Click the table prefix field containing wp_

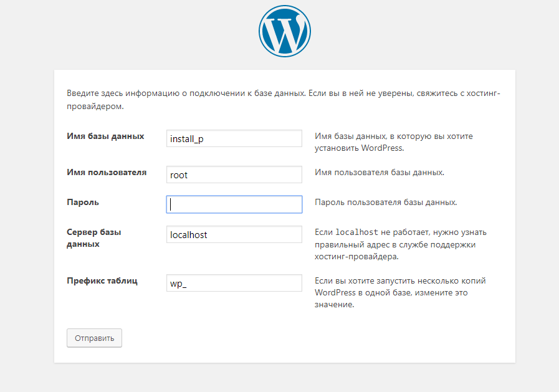(x=234, y=283)
